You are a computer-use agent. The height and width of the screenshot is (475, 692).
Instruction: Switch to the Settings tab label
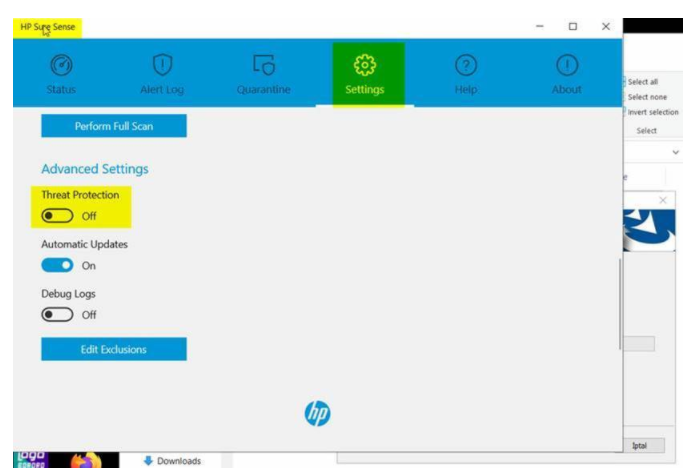(x=365, y=90)
